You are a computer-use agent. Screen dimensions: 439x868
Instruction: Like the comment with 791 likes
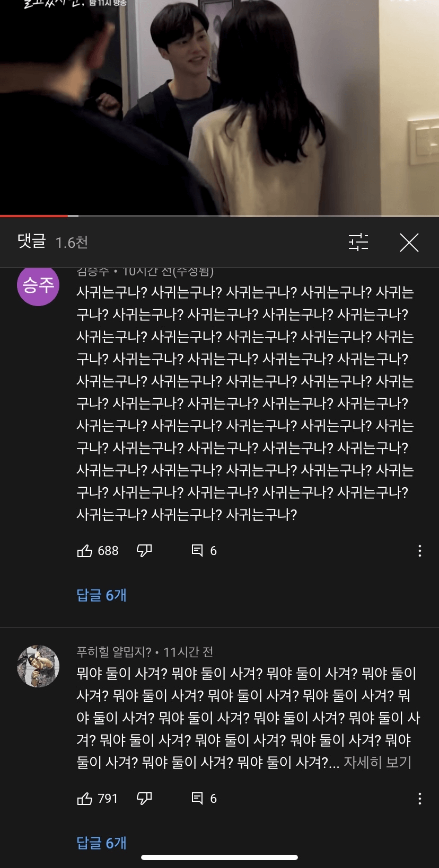pyautogui.click(x=85, y=799)
